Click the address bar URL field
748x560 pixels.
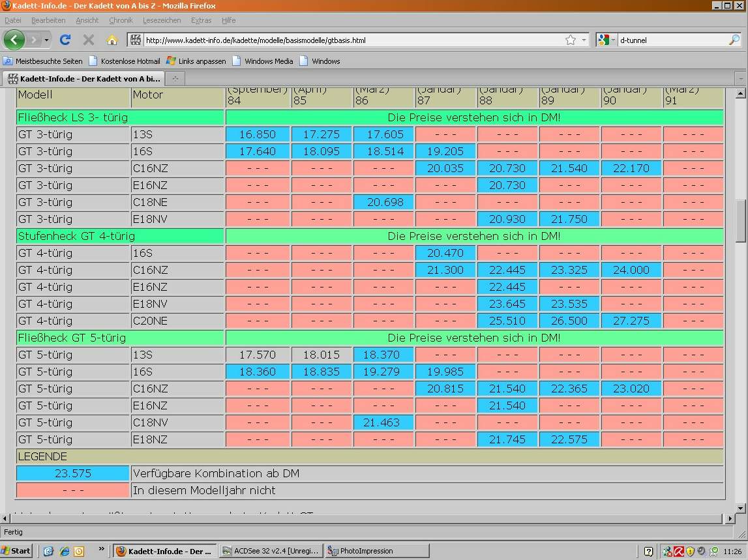point(352,40)
